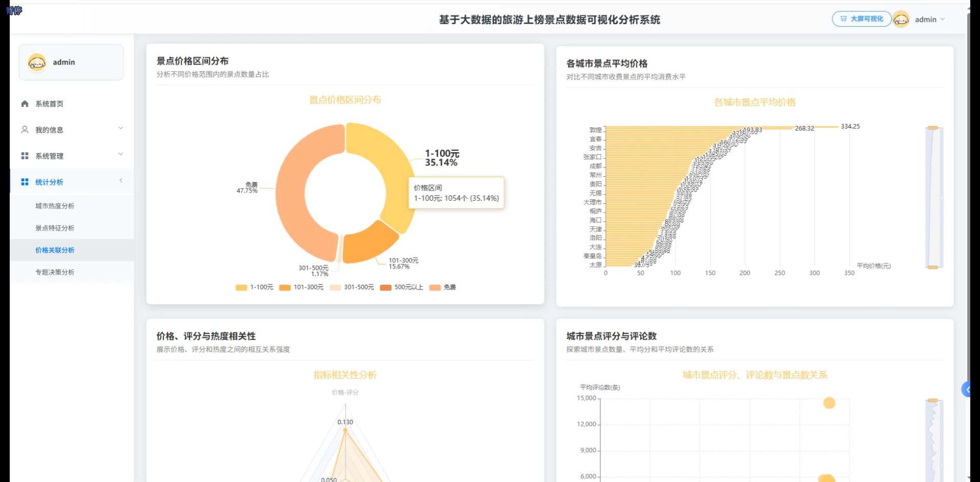Open the 我的信息 menu
This screenshot has height=482, width=980.
(x=72, y=130)
